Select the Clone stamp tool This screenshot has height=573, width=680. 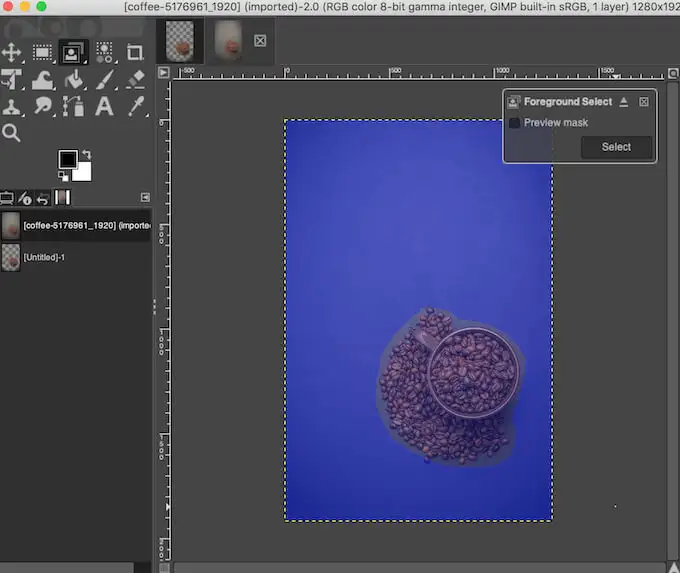pyautogui.click(x=11, y=107)
